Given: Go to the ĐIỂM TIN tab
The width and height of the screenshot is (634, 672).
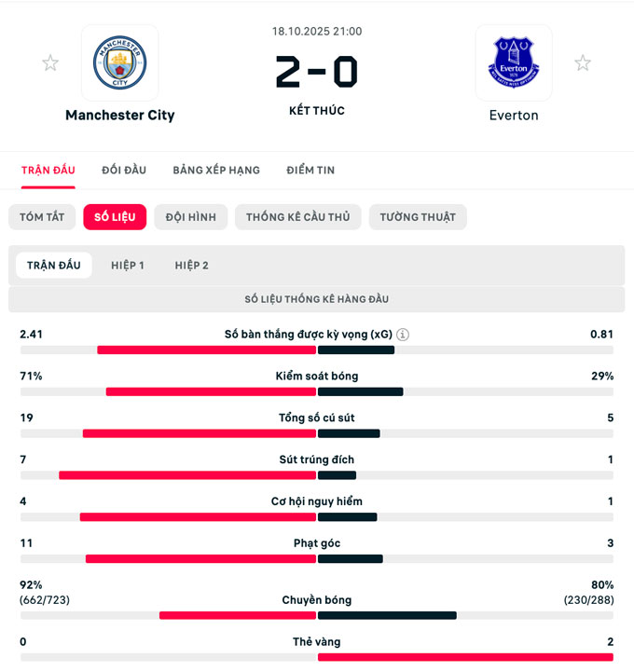Looking at the screenshot, I should (310, 171).
